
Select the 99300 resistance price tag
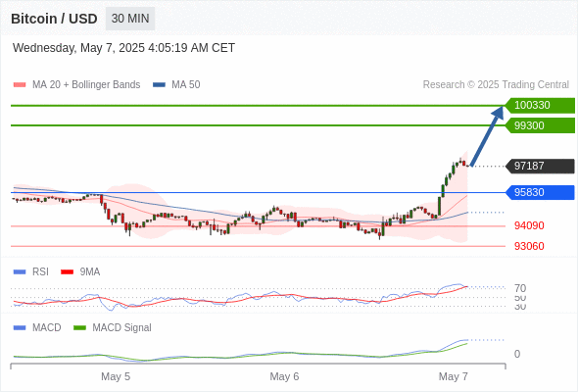click(540, 125)
